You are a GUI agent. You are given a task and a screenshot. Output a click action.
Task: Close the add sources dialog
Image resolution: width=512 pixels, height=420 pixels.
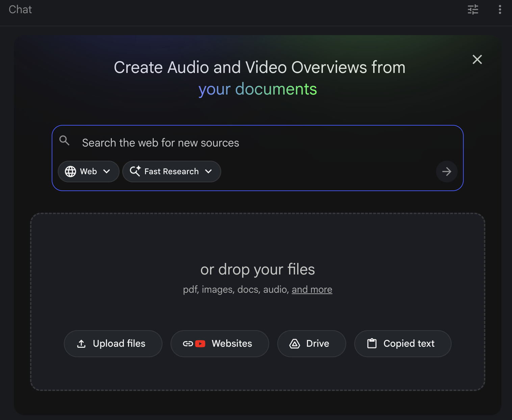click(x=477, y=59)
